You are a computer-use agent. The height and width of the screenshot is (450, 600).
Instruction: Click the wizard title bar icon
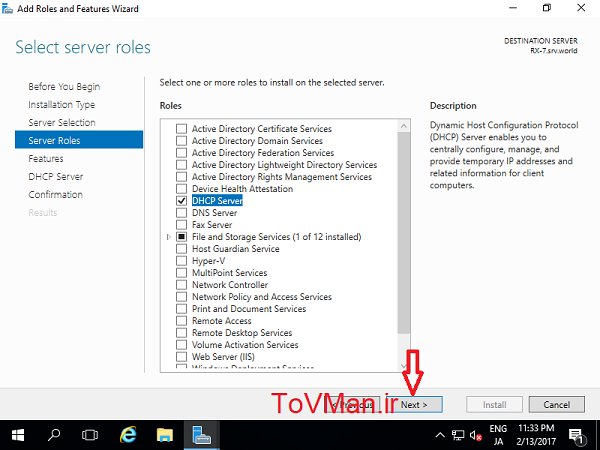click(x=7, y=8)
